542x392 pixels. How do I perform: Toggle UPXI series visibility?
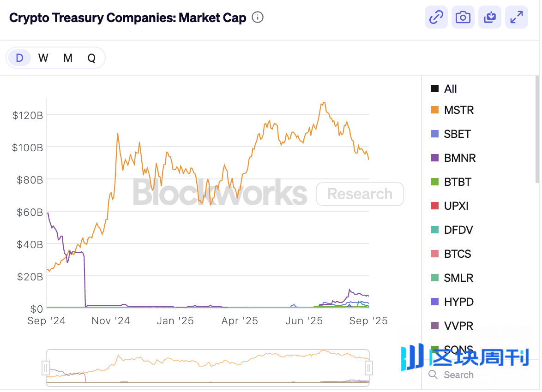[x=450, y=206]
